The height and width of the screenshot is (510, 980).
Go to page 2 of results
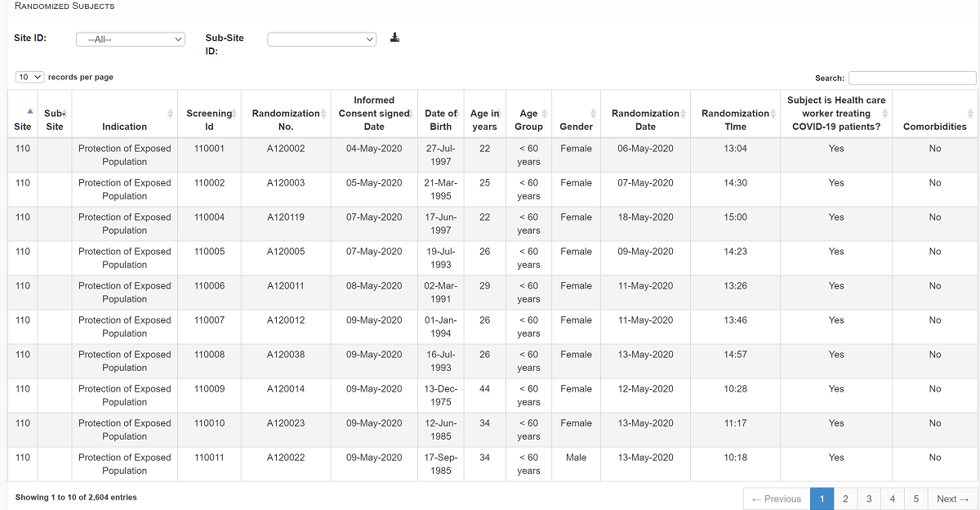pos(845,499)
